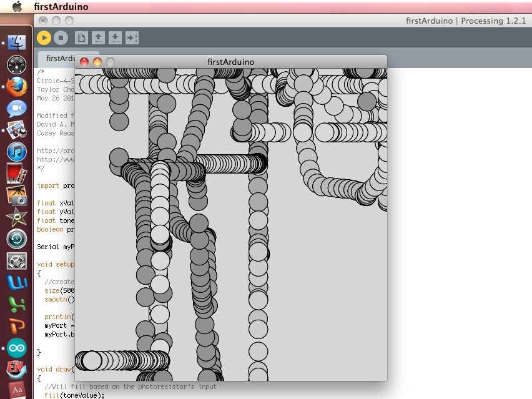This screenshot has width=532, height=399.
Task: Open the Arduino IDE from the dock
Action: (17, 348)
